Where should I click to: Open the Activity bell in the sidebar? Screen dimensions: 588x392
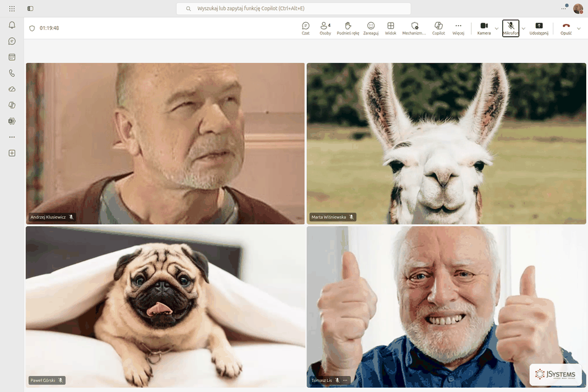(12, 25)
